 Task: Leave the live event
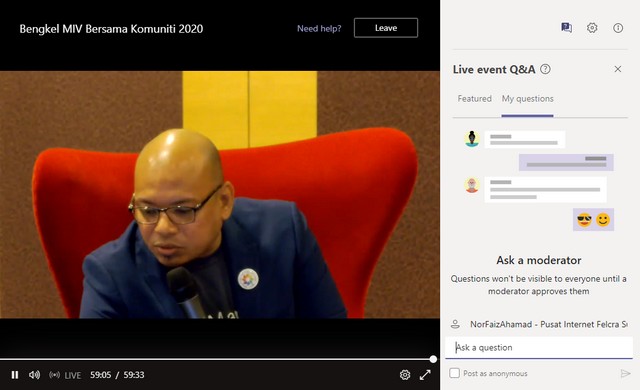[x=386, y=28]
